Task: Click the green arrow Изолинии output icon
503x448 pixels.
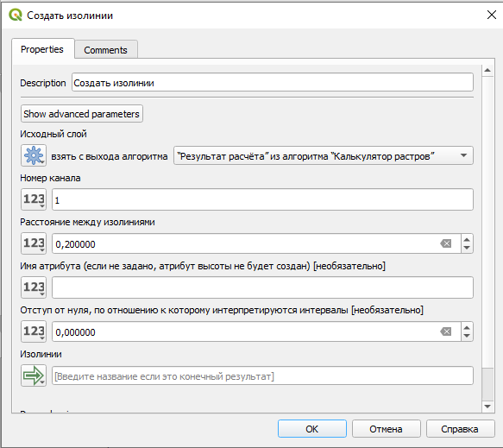Action: [x=34, y=375]
